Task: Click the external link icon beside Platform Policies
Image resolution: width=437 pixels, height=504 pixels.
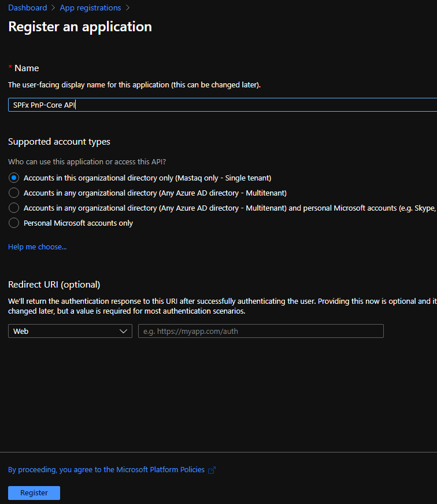Action: click(212, 470)
